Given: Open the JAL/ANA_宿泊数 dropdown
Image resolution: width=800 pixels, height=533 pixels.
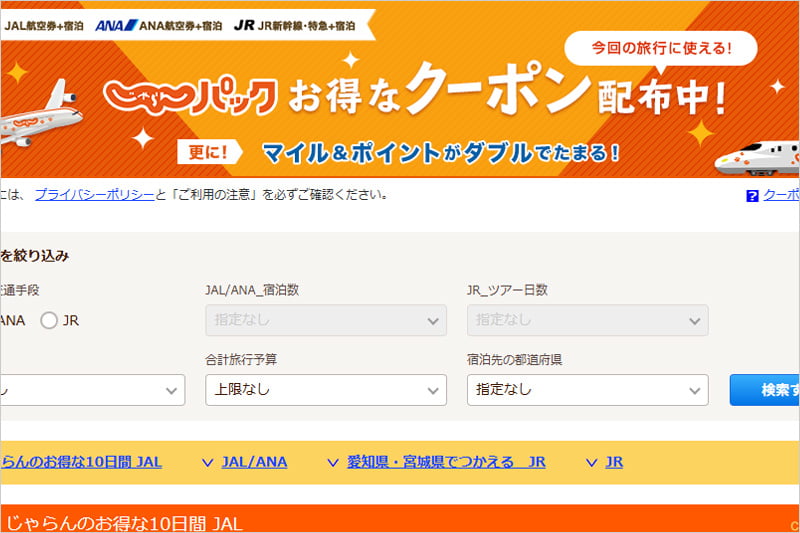Looking at the screenshot, I should [325, 321].
